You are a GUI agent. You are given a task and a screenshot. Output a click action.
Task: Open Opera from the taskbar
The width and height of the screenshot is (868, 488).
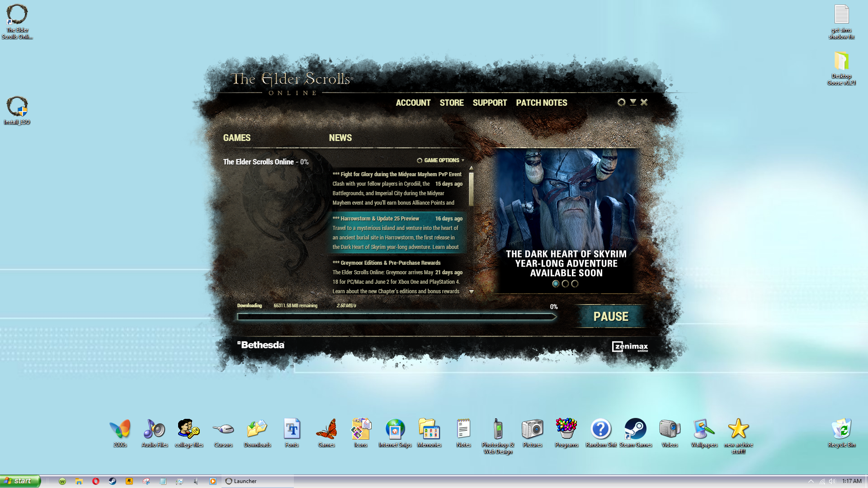(x=96, y=481)
